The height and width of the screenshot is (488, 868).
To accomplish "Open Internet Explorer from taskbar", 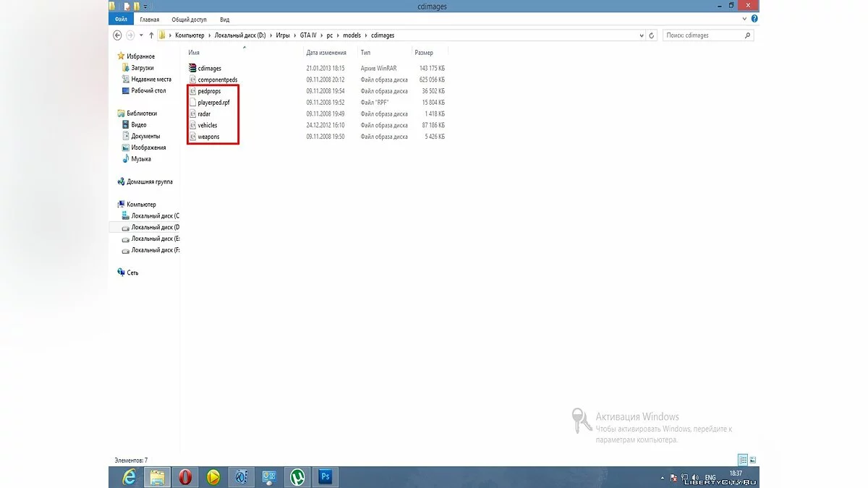I will point(129,476).
